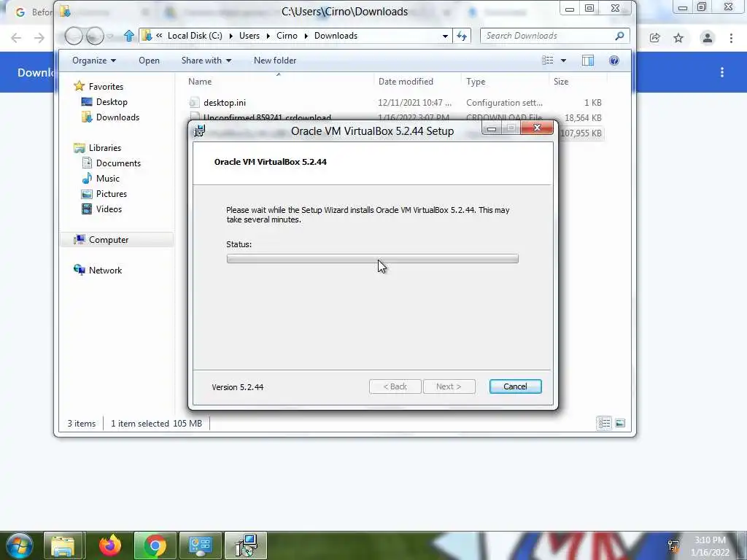Image resolution: width=747 pixels, height=560 pixels.
Task: Open the Pictures library
Action: click(104, 194)
